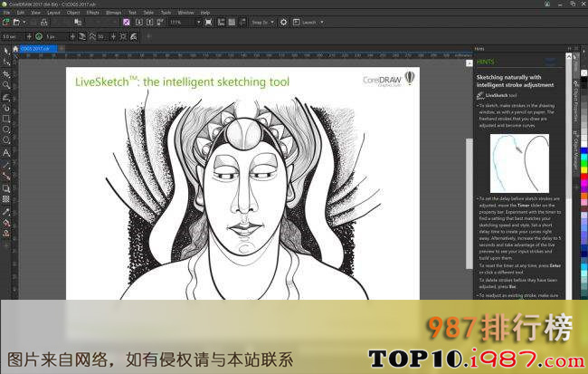Click the timer value input field
Viewport: 588px width, 374px height.
point(13,36)
